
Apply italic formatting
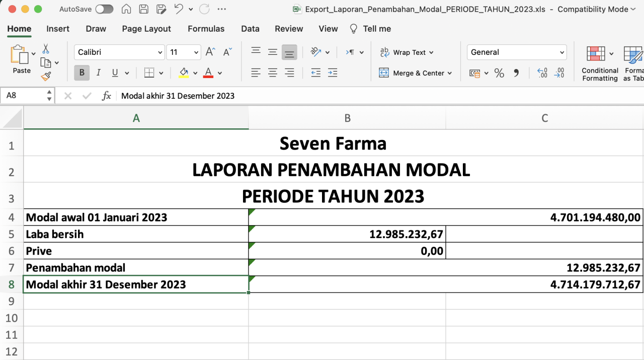(99, 73)
